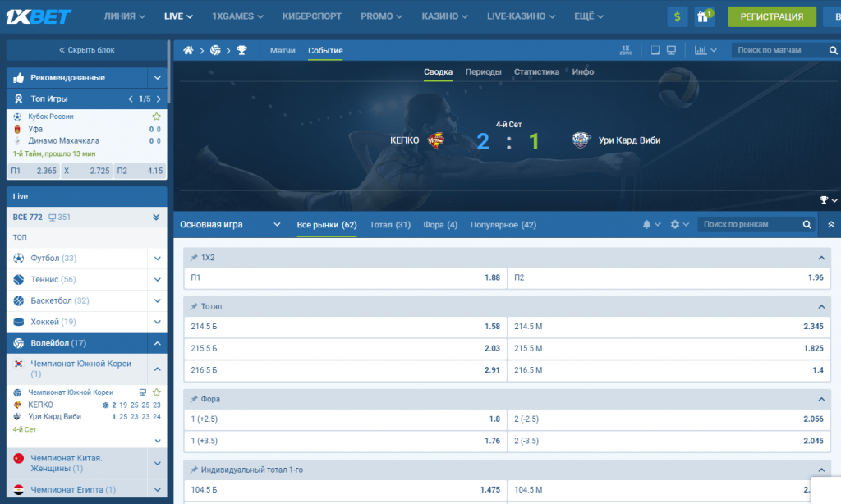
Task: Click the trophy icon in the breadcrumb
Action: pos(241,51)
